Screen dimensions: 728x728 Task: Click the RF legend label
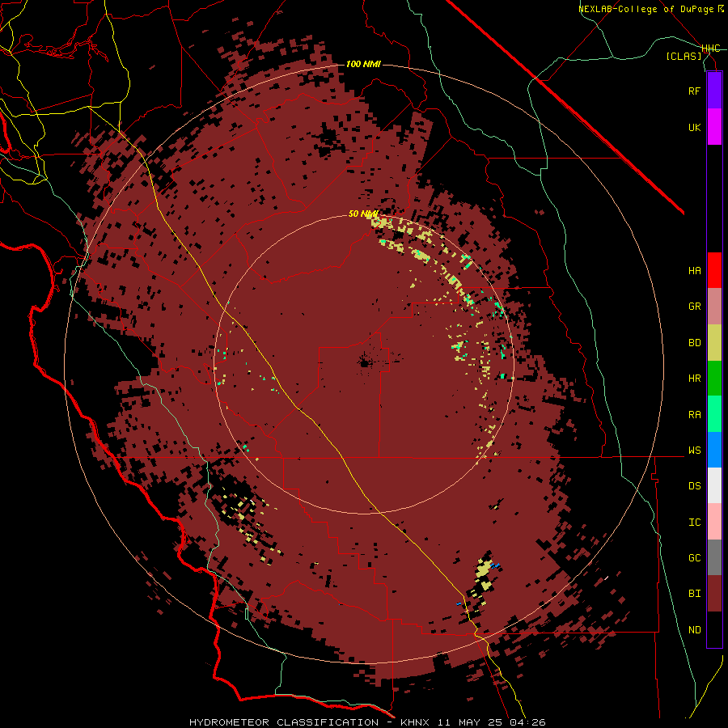[x=694, y=91]
